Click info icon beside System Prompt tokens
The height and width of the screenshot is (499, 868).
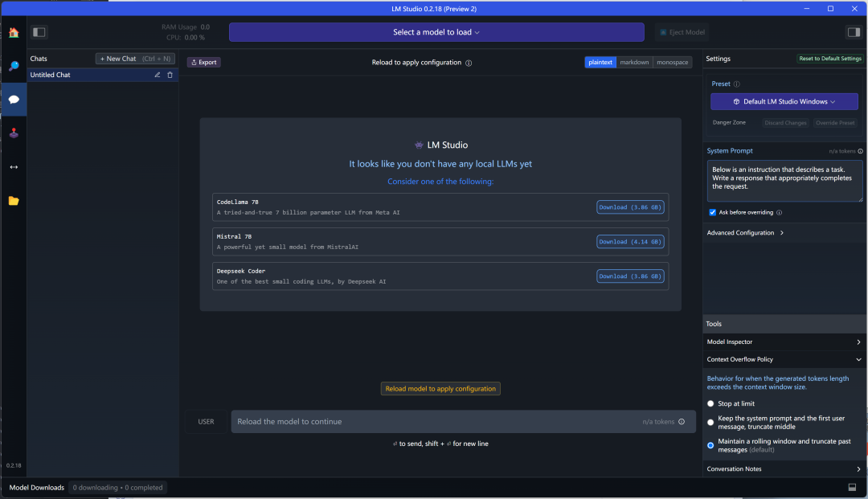(x=860, y=151)
